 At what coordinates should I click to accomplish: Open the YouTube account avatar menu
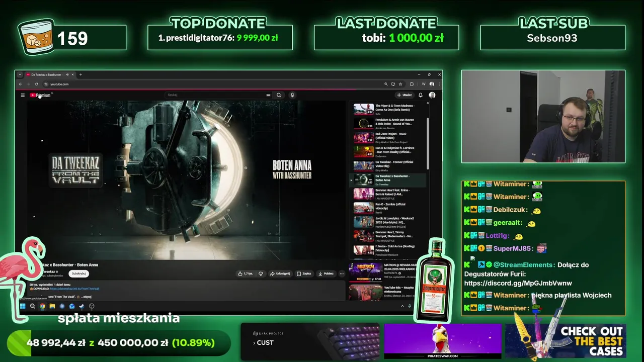[432, 95]
